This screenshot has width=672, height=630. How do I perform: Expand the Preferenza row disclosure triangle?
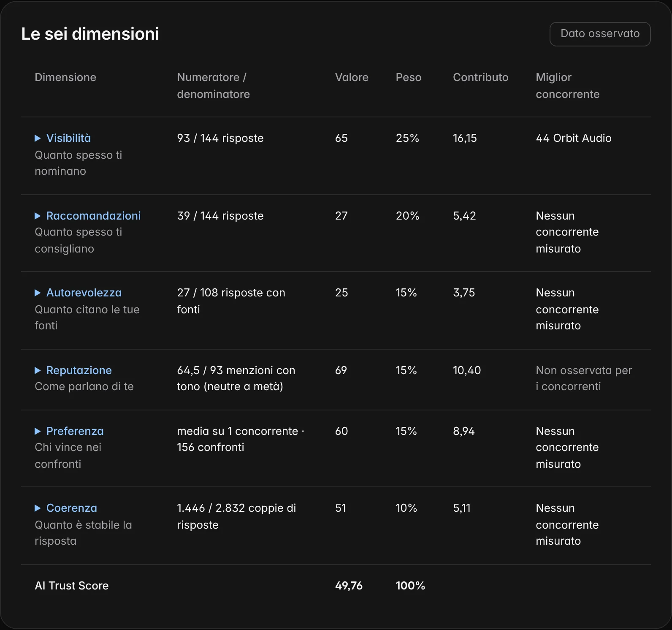pos(38,431)
